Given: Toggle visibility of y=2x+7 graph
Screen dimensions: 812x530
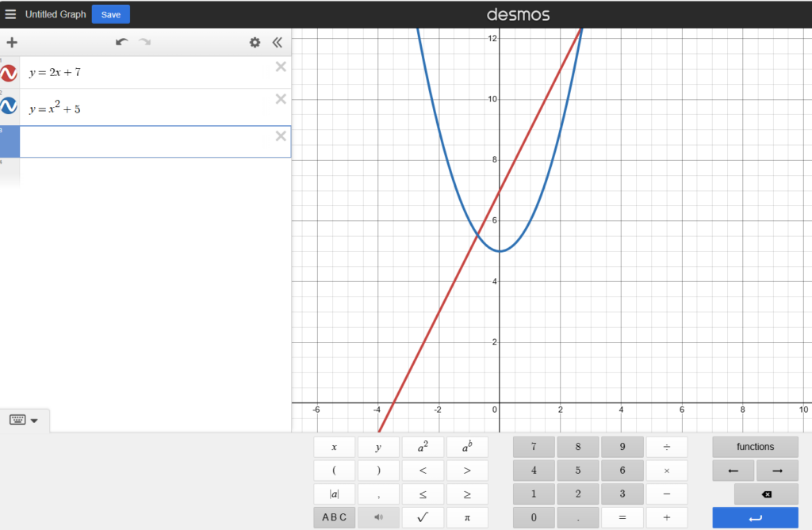Looking at the screenshot, I should (x=9, y=73).
